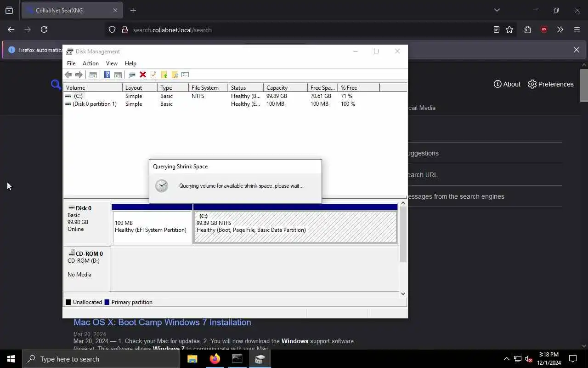The image size is (588, 368).
Task: Select the 100 MB EFI System Partition block
Action: (152, 224)
